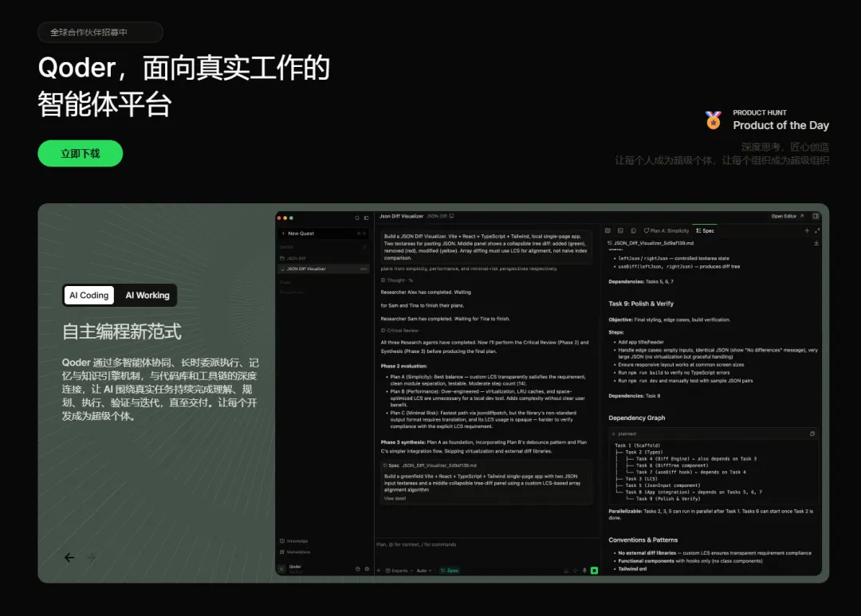Viewport: 861px width, 616px height.
Task: Click the chat input field placeholder
Action: point(416,544)
